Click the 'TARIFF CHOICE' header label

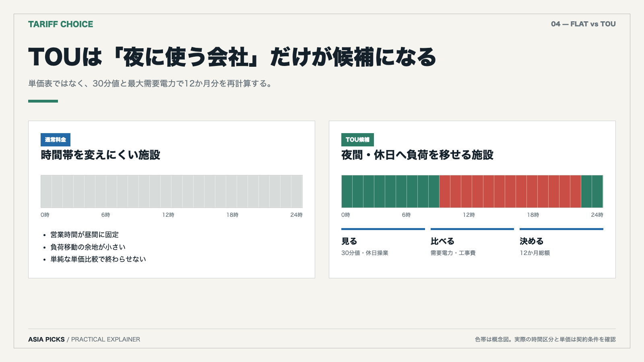(x=60, y=24)
